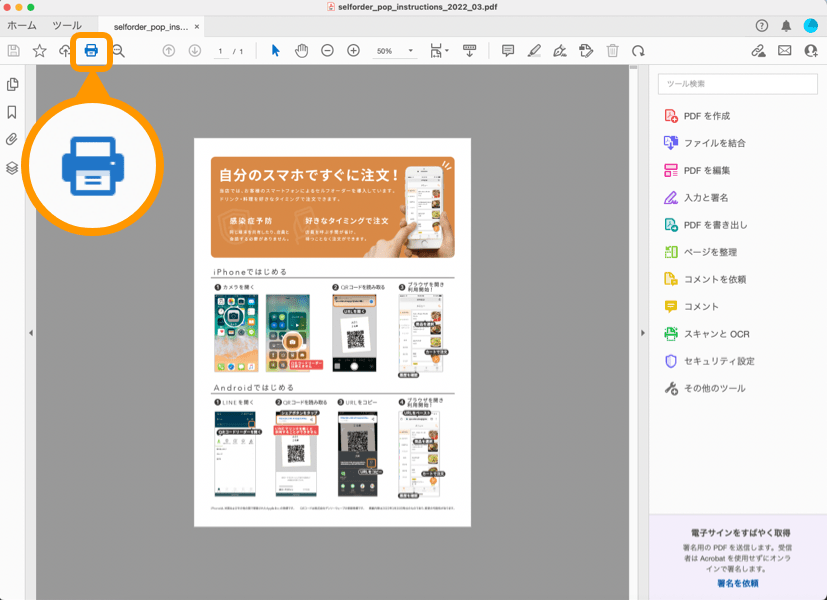Image resolution: width=827 pixels, height=600 pixels.
Task: Open text search with the magnifier icon
Action: pyautogui.click(x=119, y=51)
